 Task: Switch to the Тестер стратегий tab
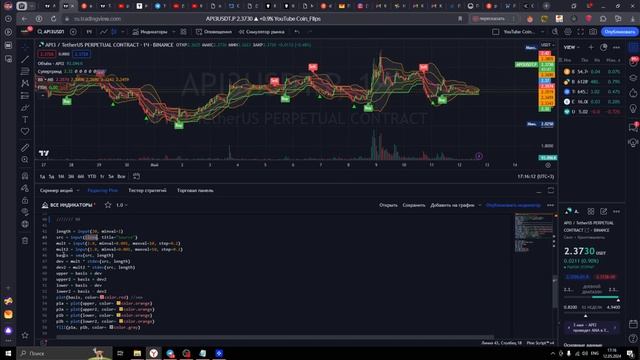point(147,191)
